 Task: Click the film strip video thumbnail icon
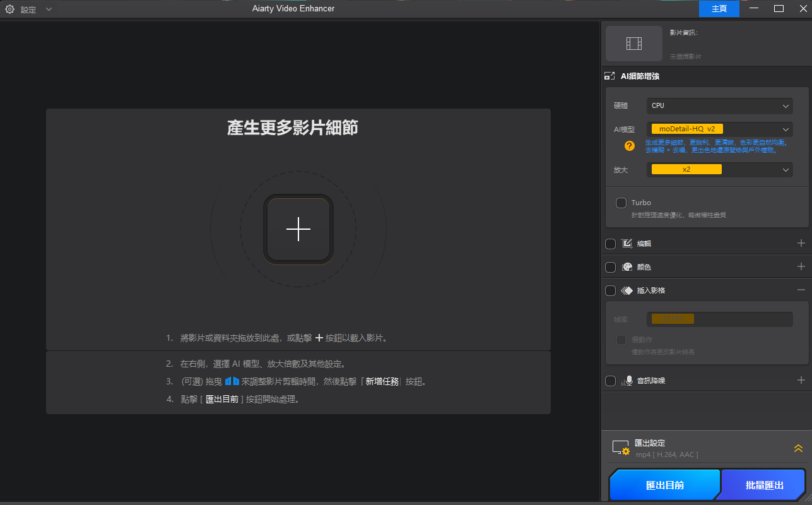click(x=634, y=43)
